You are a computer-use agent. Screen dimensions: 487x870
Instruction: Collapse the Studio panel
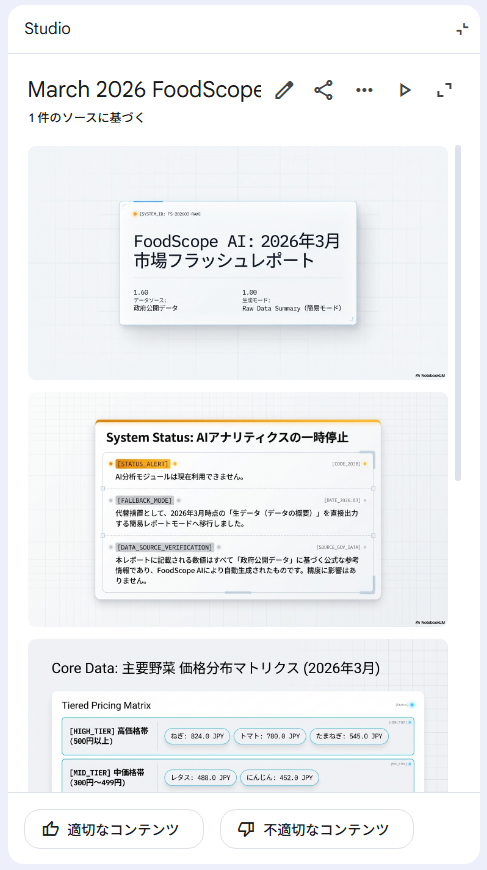461,29
